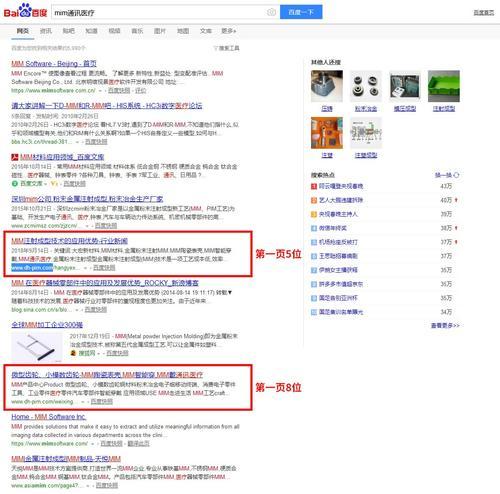Screen dimensions: 500x494
Task: Click the 百度一下 search button
Action: pos(301,12)
